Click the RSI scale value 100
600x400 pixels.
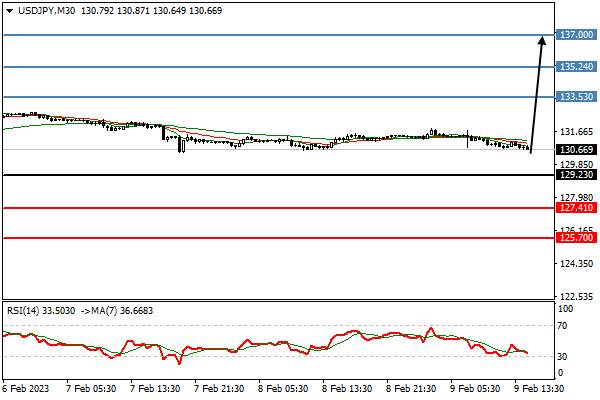click(565, 309)
